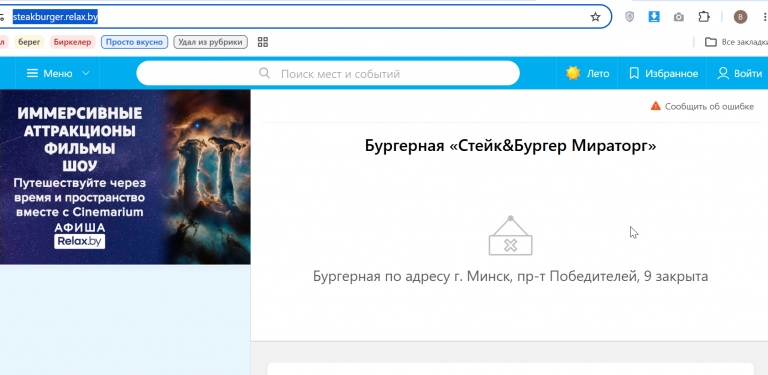
Task: Open the берег bookmark group
Action: point(29,42)
